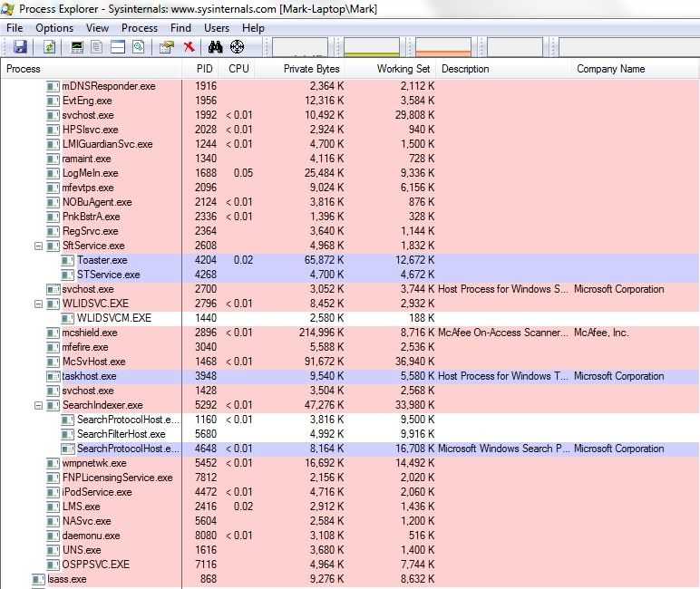
Task: Click the McSvHost.exe process icon
Action: coord(53,362)
